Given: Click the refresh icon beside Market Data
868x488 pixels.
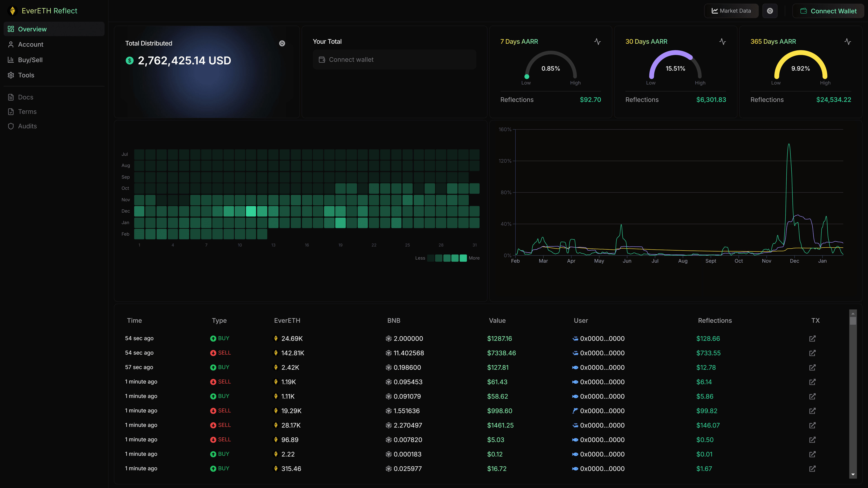Looking at the screenshot, I should 770,11.
